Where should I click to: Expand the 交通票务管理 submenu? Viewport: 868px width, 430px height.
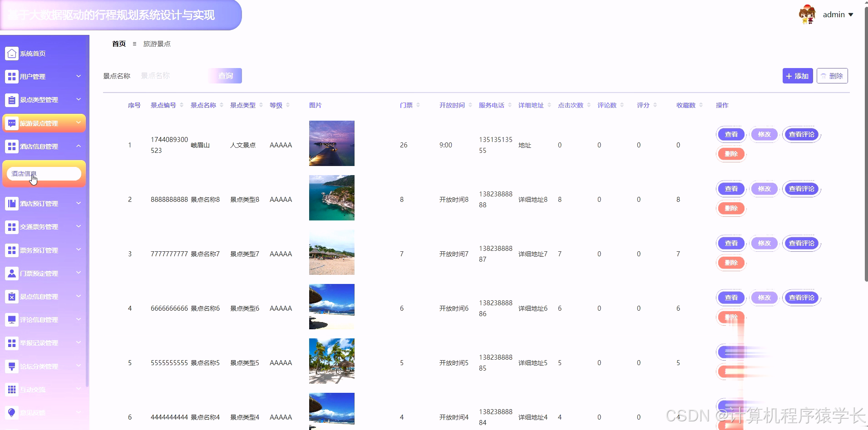click(79, 227)
